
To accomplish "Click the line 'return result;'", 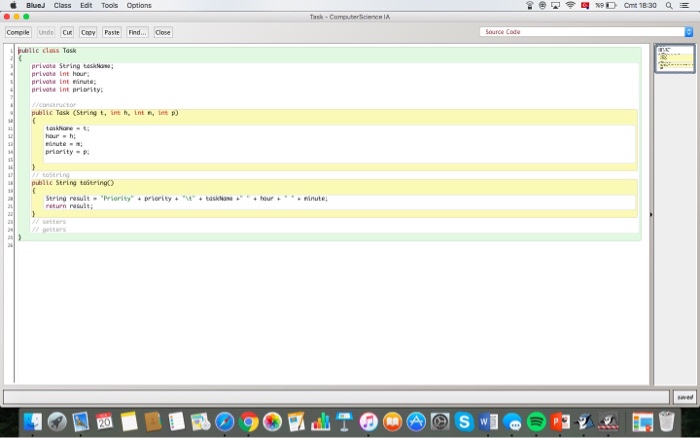I will (69, 206).
